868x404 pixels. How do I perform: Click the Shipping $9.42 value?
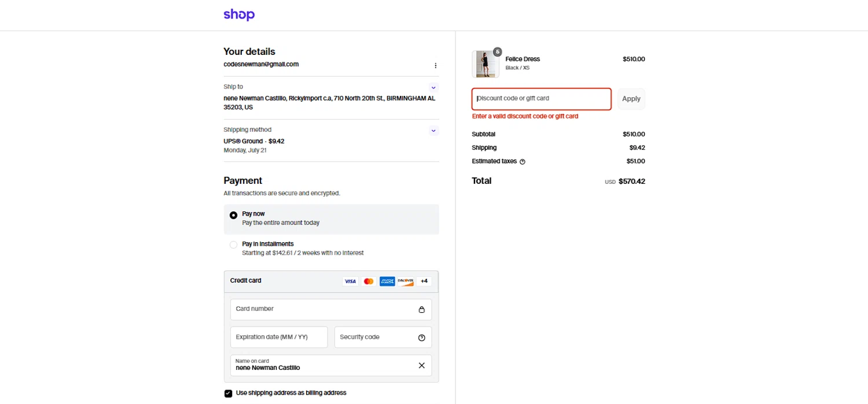coord(637,147)
